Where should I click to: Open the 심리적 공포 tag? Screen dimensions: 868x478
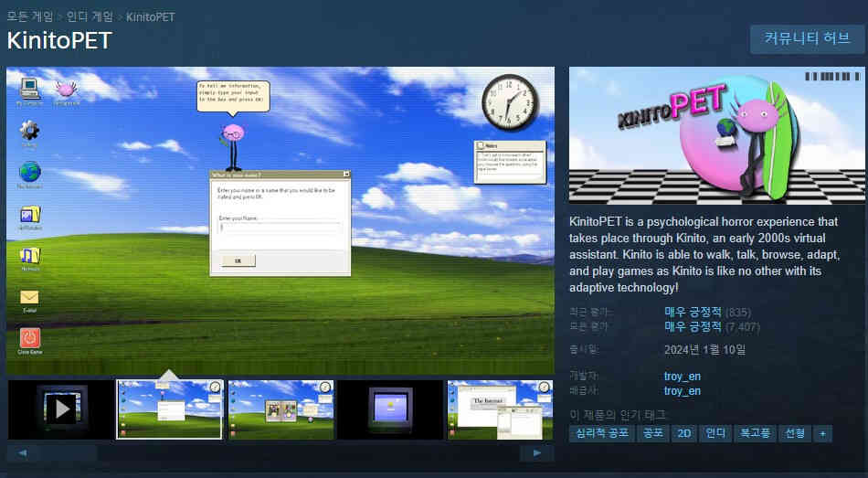tap(602, 433)
